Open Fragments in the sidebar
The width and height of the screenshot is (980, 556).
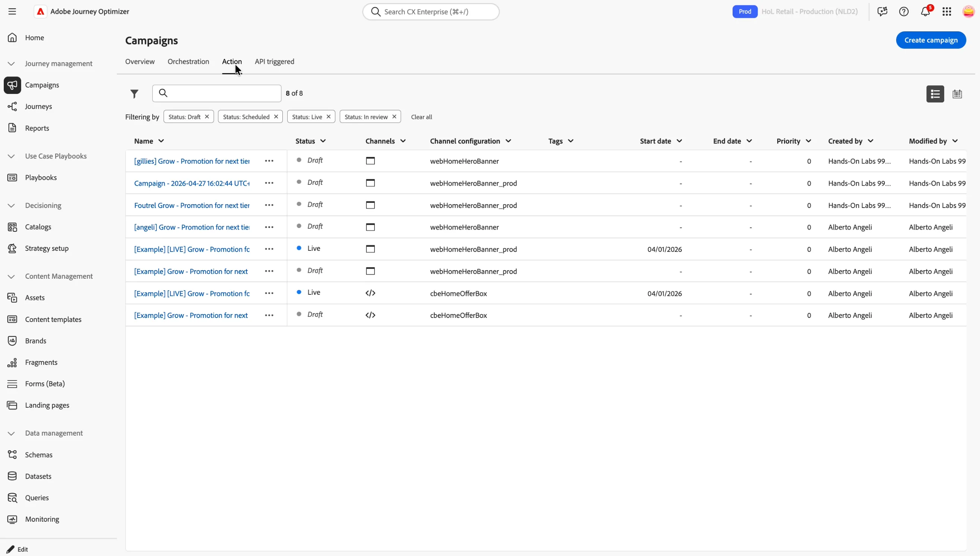tap(41, 362)
